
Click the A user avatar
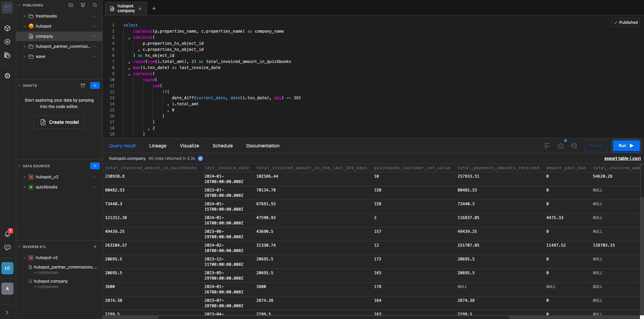[7, 289]
